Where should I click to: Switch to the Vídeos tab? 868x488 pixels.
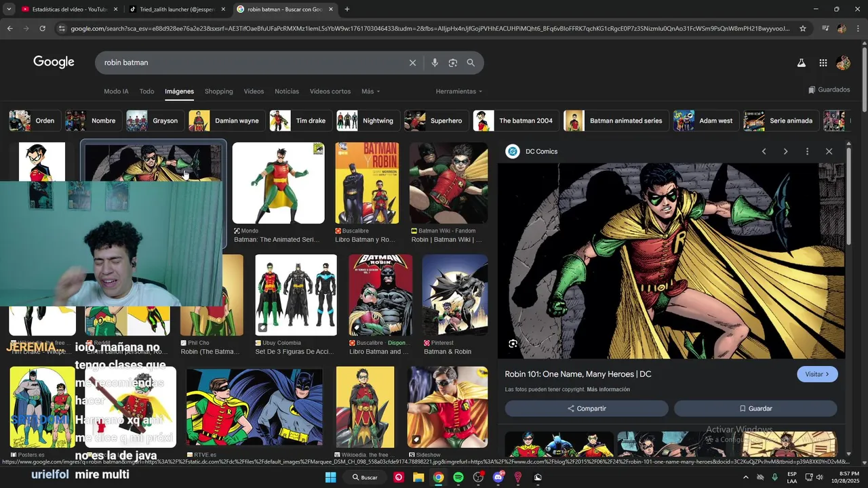click(254, 91)
